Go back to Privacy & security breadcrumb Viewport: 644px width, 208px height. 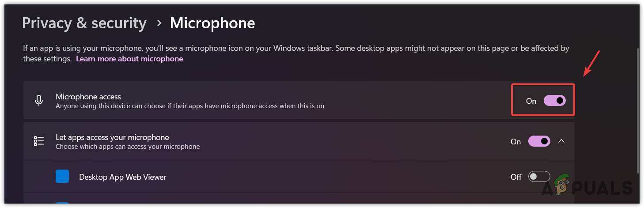click(84, 23)
